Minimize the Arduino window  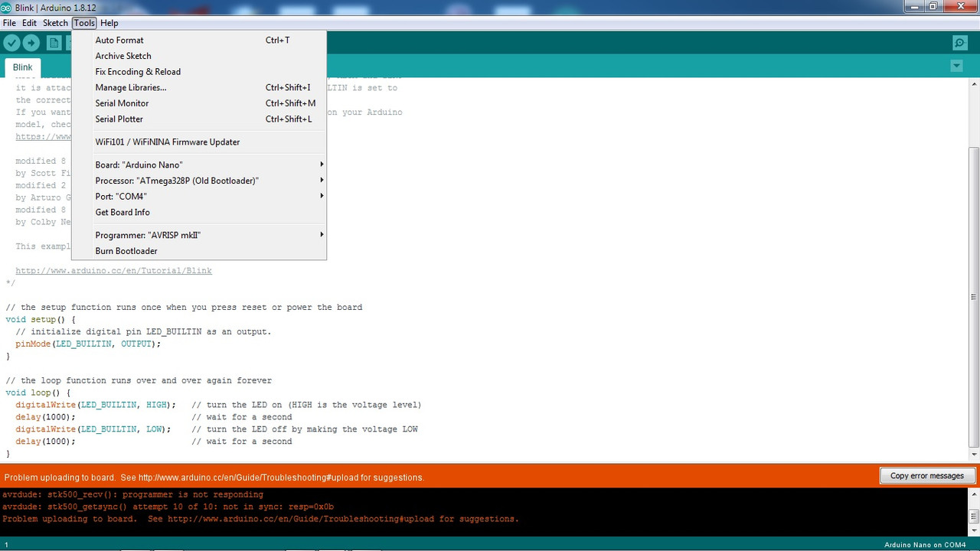(x=914, y=6)
